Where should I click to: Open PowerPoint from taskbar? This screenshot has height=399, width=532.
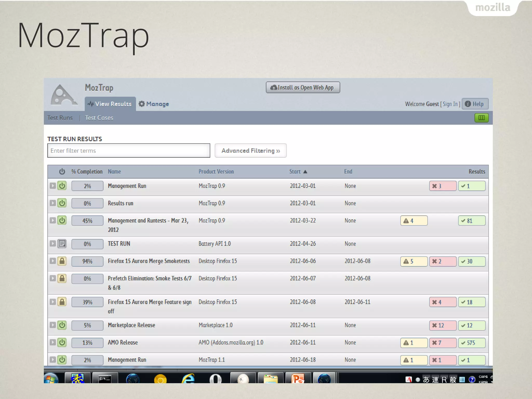[298, 378]
